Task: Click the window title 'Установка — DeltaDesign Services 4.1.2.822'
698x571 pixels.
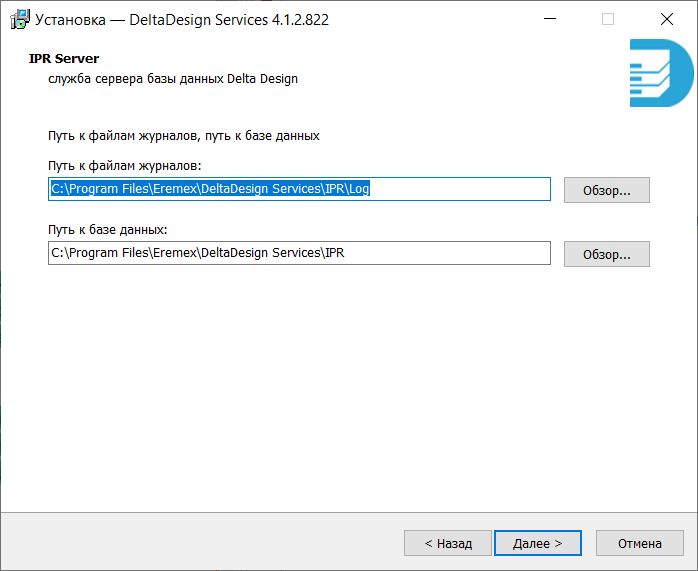Action: coord(182,20)
